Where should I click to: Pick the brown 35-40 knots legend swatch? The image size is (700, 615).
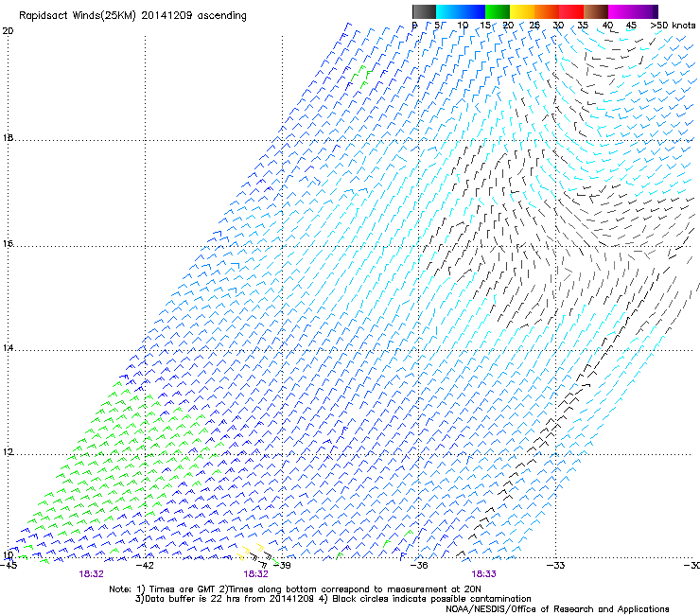click(596, 11)
